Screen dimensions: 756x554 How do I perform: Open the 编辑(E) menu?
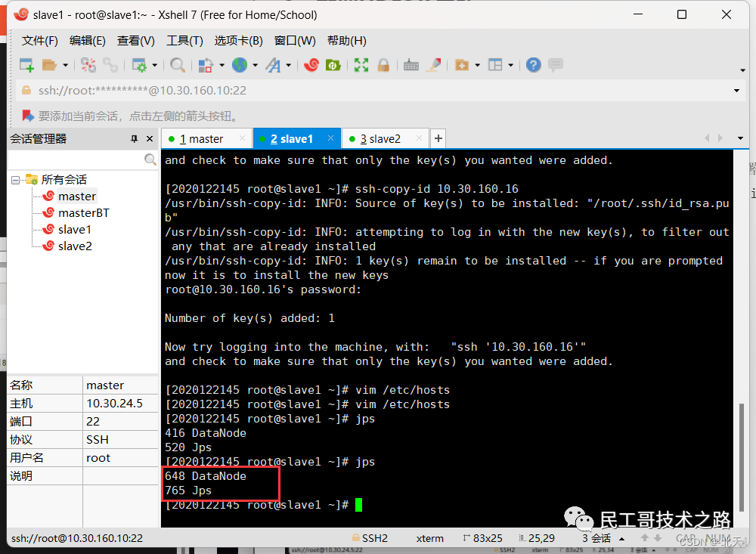point(87,41)
